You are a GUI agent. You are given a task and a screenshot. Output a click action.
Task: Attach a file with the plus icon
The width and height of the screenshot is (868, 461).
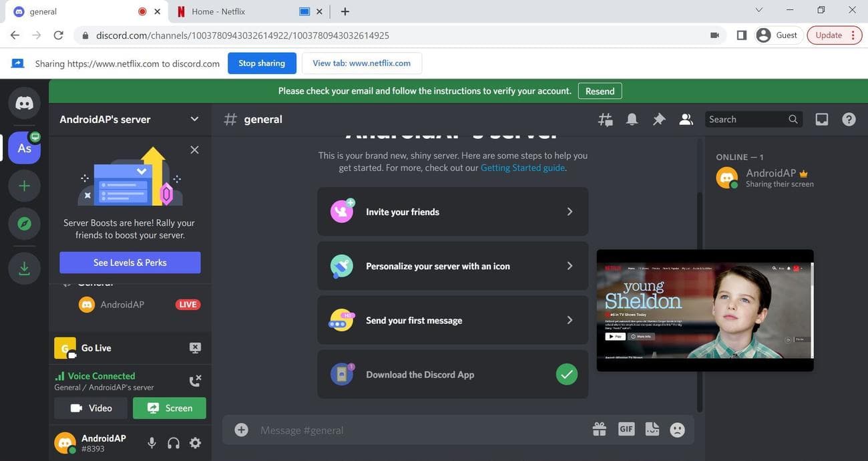(x=241, y=430)
